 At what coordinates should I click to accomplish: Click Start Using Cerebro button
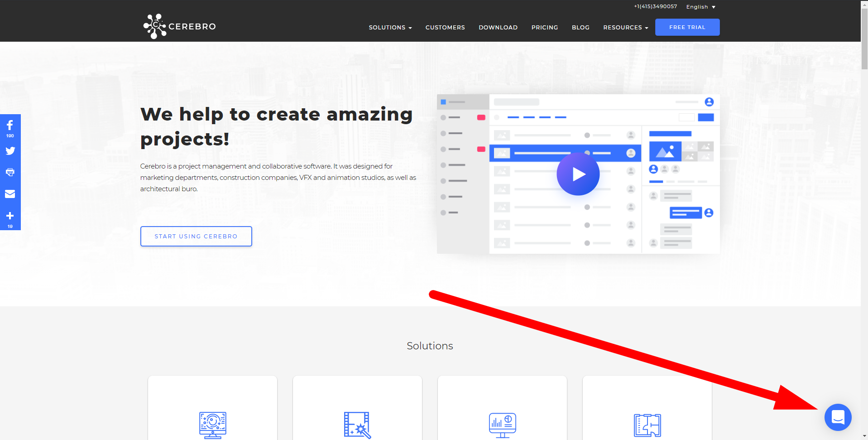point(196,236)
